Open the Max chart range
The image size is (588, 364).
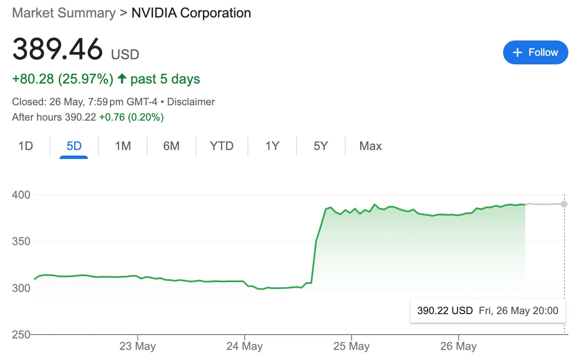click(x=370, y=146)
